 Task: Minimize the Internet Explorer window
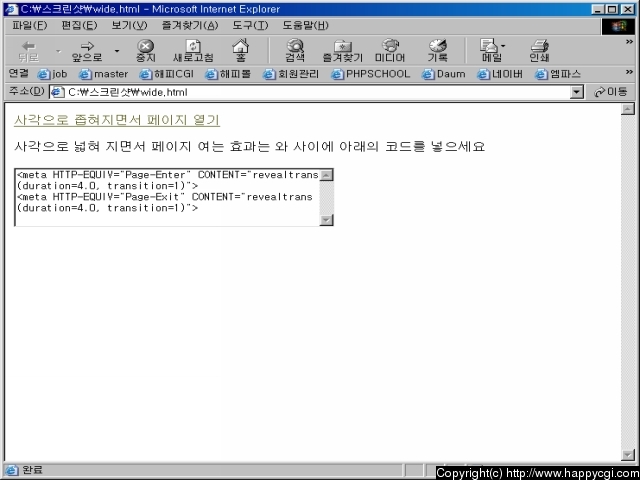point(598,9)
